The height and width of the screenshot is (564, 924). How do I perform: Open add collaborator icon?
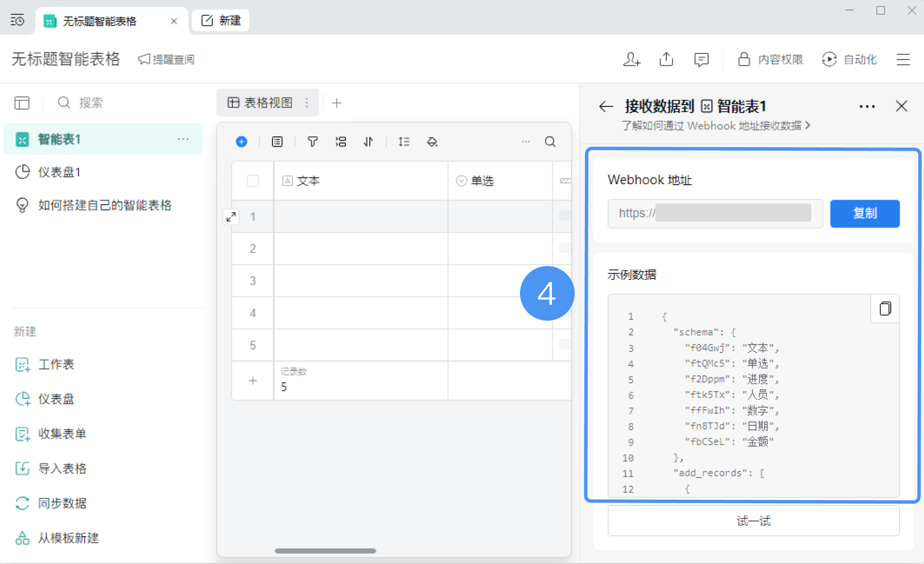[x=632, y=59]
